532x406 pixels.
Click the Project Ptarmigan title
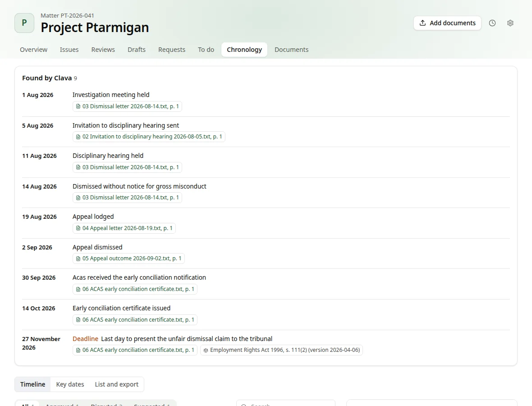tap(95, 28)
